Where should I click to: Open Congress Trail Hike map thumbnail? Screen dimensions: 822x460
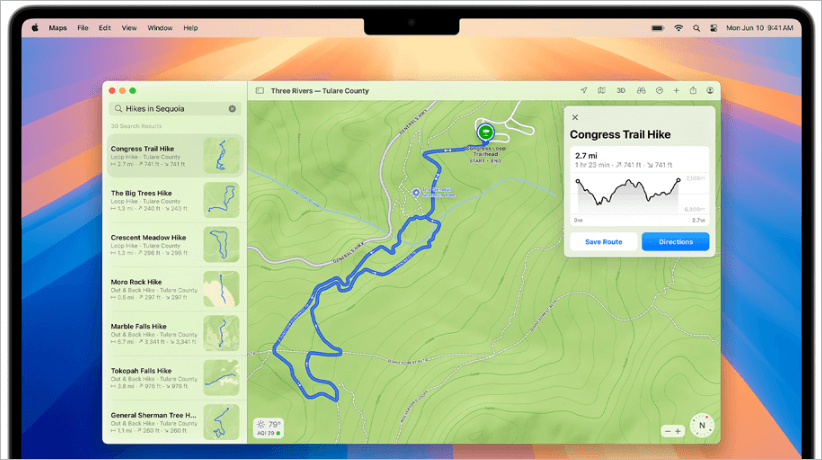click(221, 156)
